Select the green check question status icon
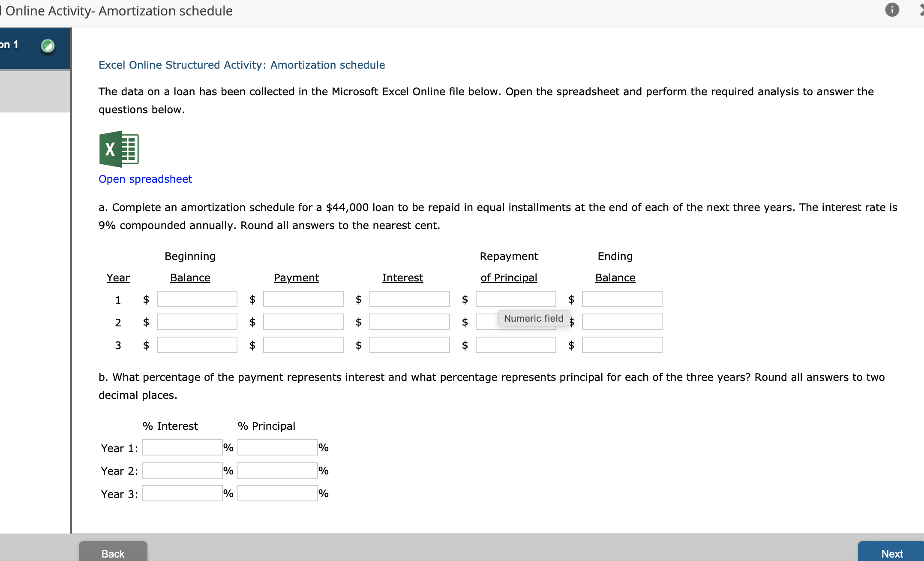 [x=48, y=45]
